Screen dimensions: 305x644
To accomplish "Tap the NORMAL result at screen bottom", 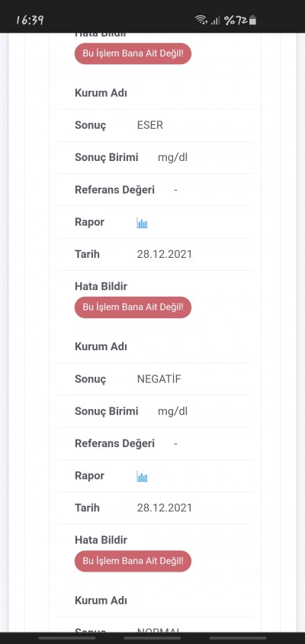I will (x=159, y=630).
